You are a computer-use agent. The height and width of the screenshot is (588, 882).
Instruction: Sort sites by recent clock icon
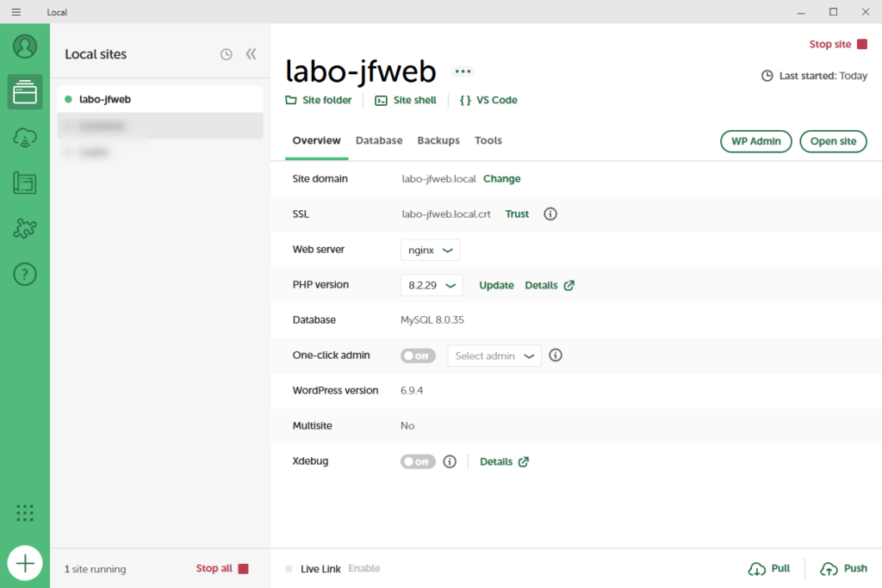coord(227,54)
